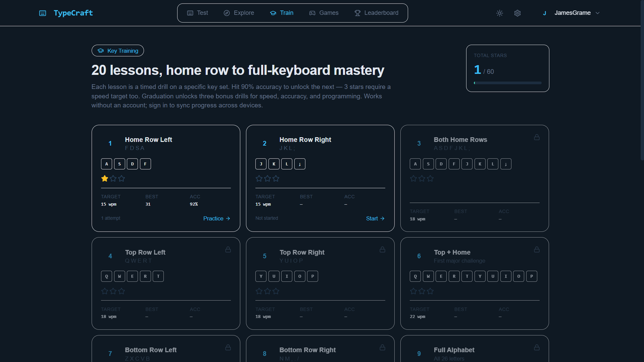Viewport: 644px width, 362px height.
Task: Click the total stars progress bar
Action: (508, 83)
